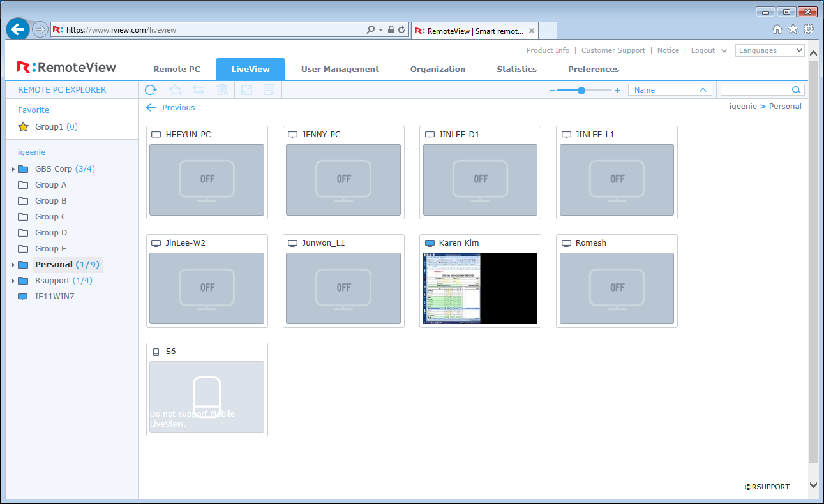Select the LiveView tab
Image resolution: width=824 pixels, height=504 pixels.
pyautogui.click(x=250, y=69)
